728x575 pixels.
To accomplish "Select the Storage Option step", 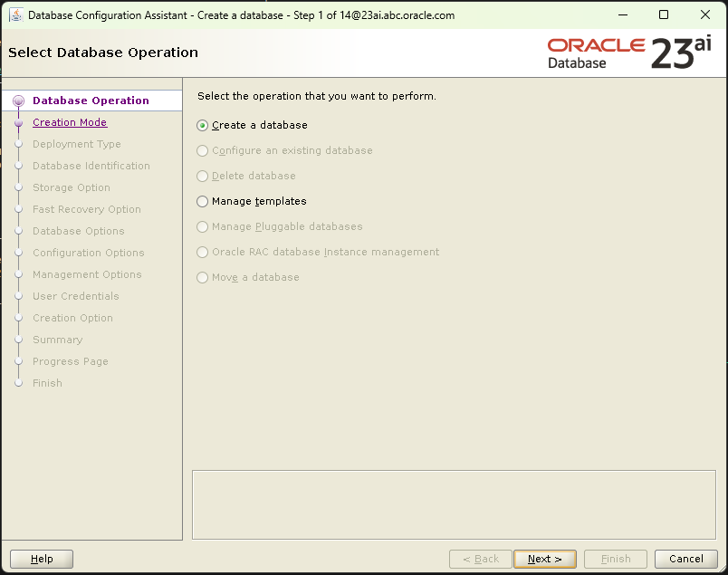I will click(72, 187).
